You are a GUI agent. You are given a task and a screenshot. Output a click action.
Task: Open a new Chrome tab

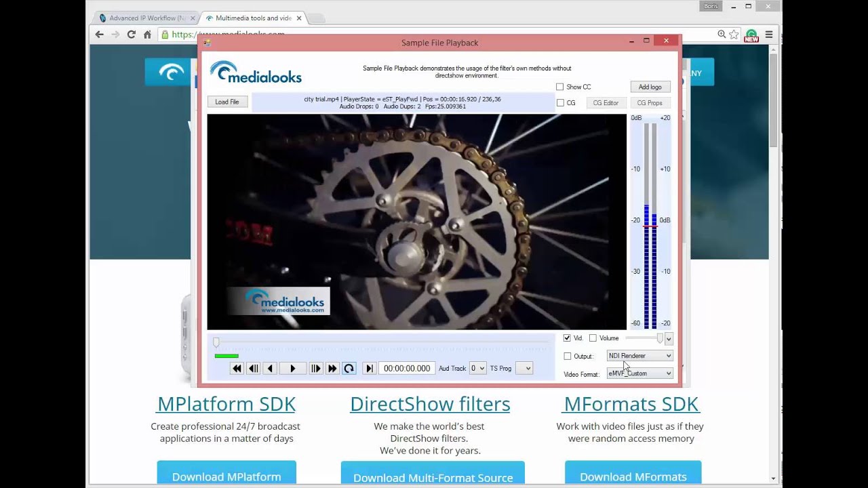coord(317,18)
